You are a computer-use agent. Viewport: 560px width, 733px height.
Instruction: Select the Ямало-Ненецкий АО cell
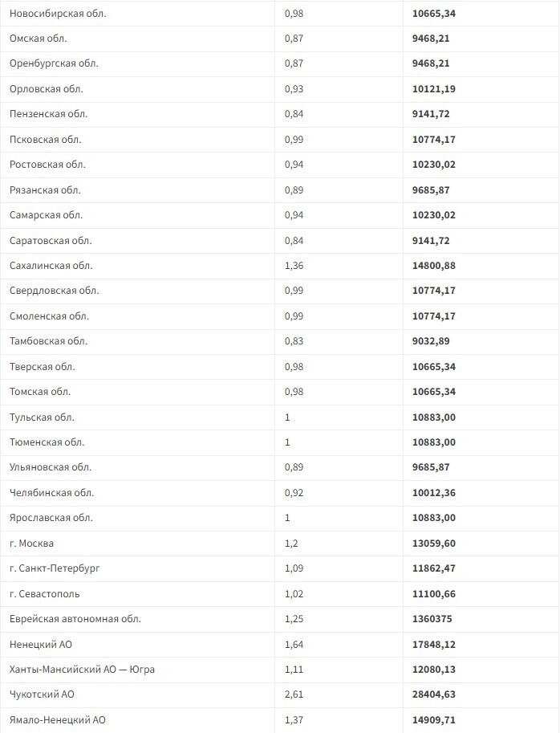[x=58, y=720]
